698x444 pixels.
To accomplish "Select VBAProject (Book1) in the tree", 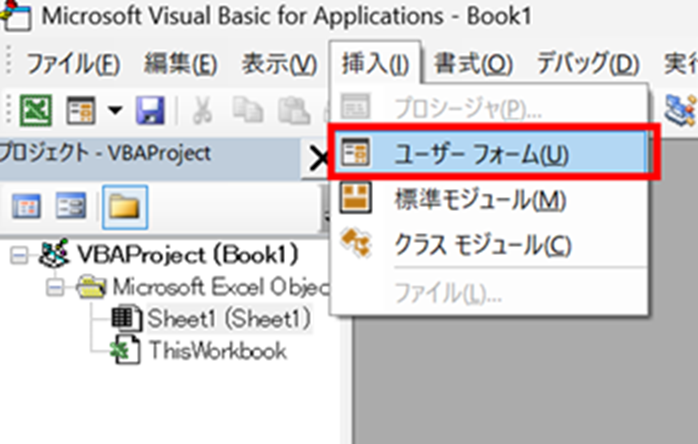I will click(187, 255).
